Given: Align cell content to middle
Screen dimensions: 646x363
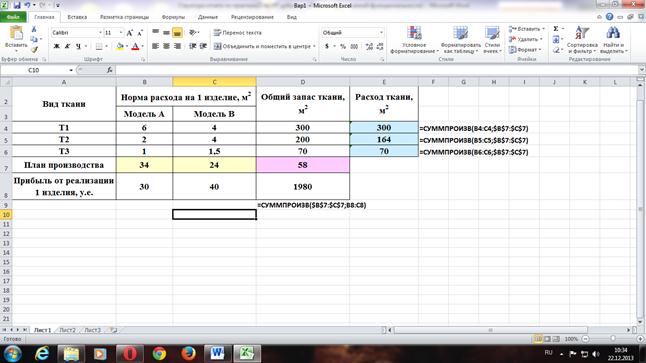Looking at the screenshot, I should (x=166, y=32).
